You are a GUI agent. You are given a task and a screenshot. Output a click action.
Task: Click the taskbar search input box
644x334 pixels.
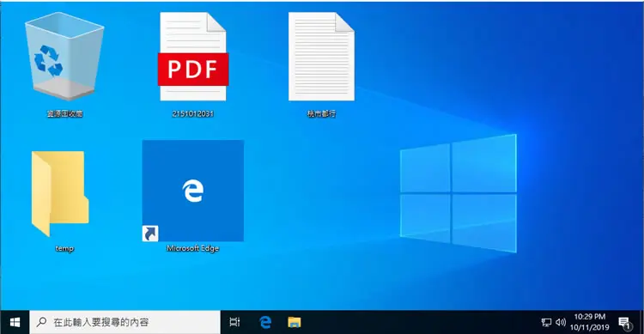[125, 323]
